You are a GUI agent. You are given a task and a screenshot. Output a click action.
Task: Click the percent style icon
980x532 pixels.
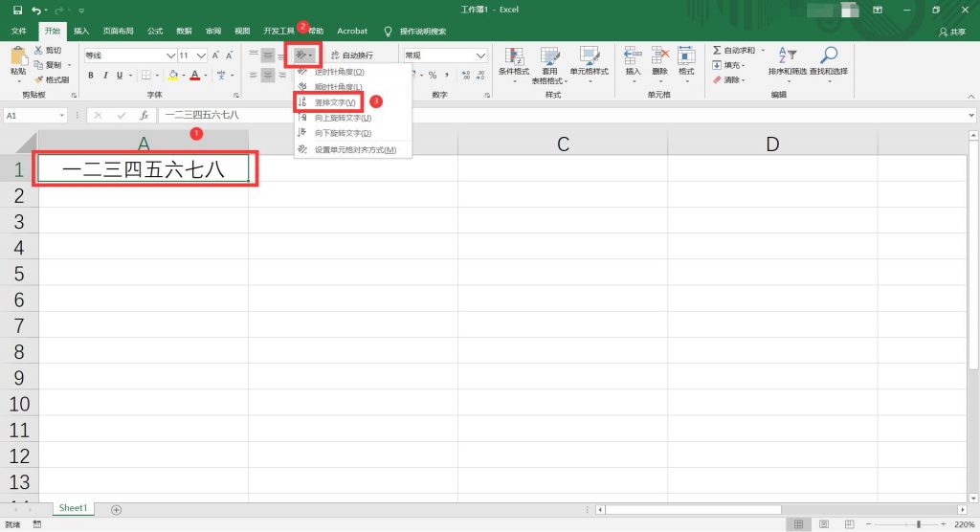coord(432,75)
